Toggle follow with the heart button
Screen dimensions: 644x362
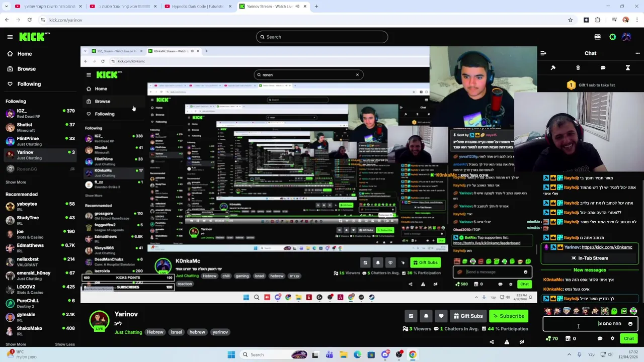point(441,316)
